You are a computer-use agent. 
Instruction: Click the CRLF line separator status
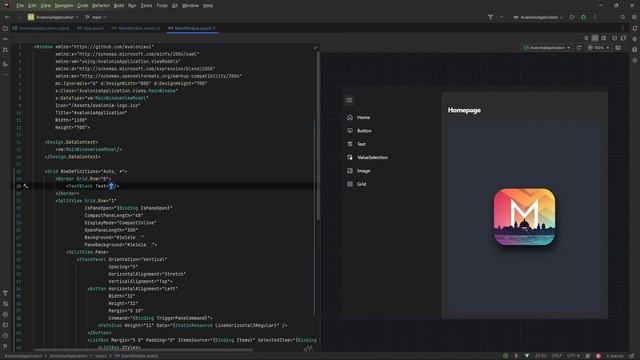pos(556,356)
